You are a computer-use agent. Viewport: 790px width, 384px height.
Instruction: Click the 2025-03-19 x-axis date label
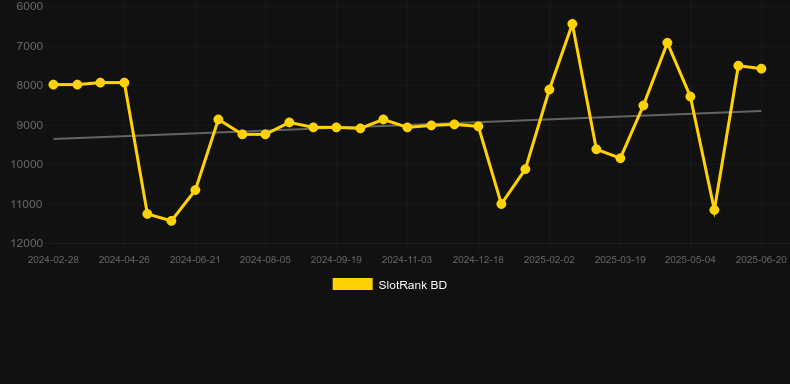point(620,260)
